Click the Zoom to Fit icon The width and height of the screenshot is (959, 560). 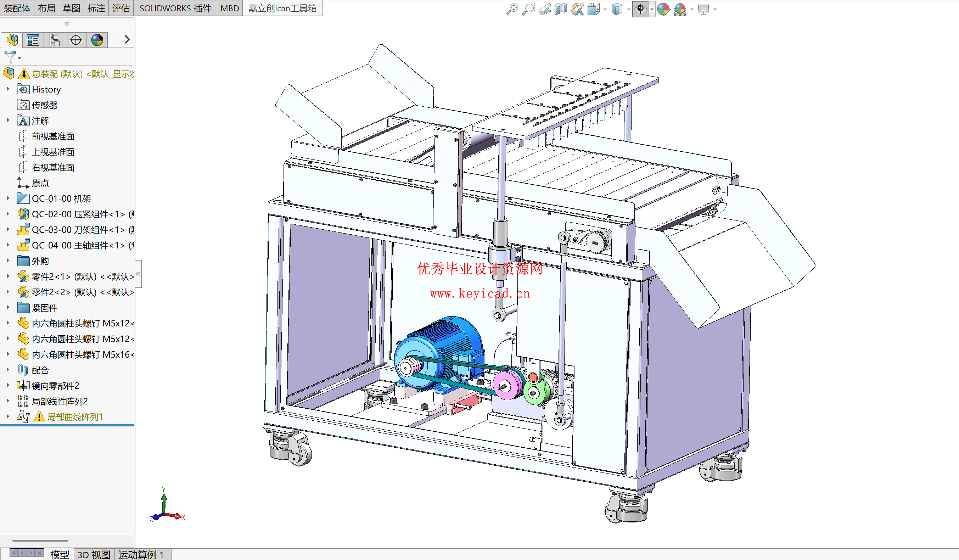tap(512, 9)
